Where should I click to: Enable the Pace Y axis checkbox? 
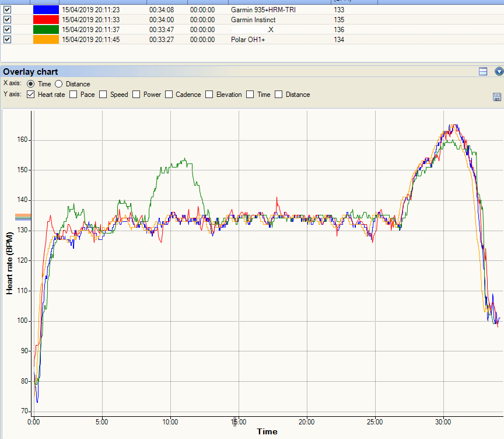click(x=73, y=95)
